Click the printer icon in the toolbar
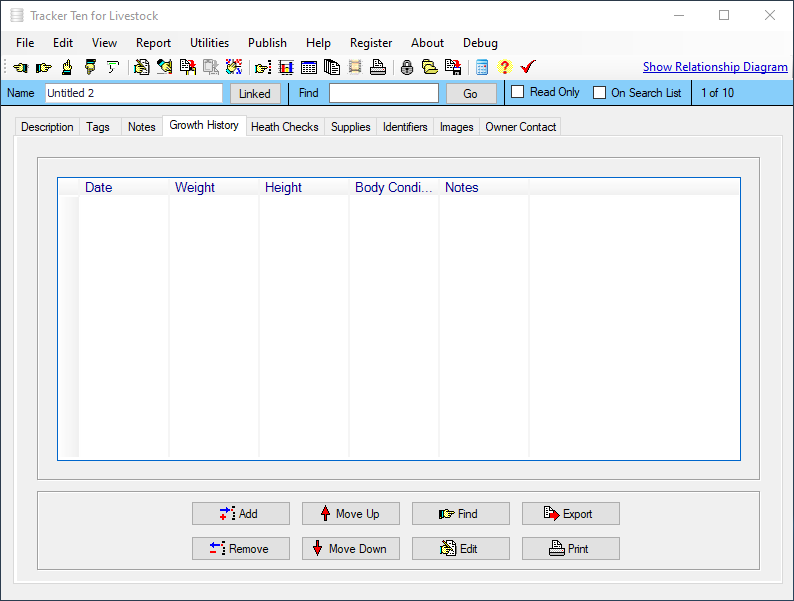The width and height of the screenshot is (794, 601). click(378, 67)
